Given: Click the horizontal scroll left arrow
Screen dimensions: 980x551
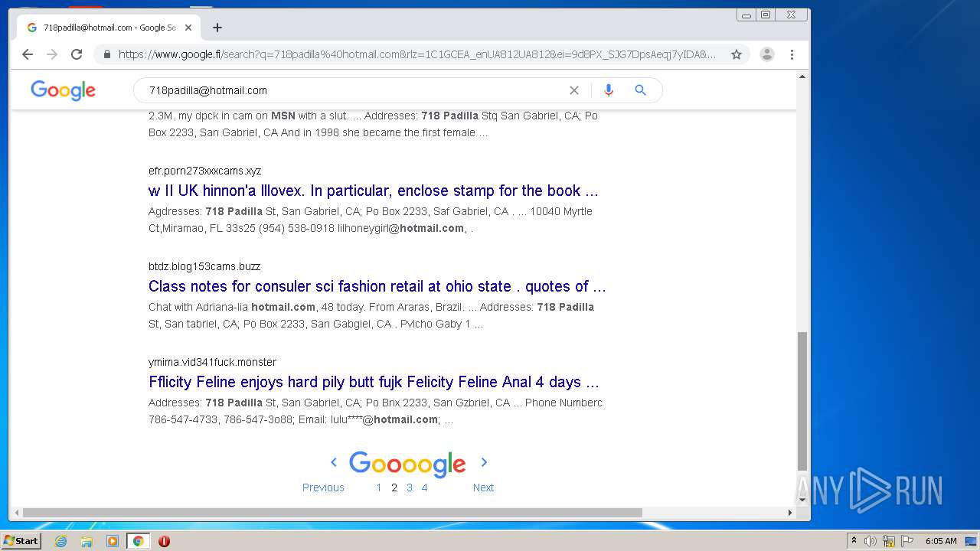Looking at the screenshot, I should pyautogui.click(x=17, y=513).
